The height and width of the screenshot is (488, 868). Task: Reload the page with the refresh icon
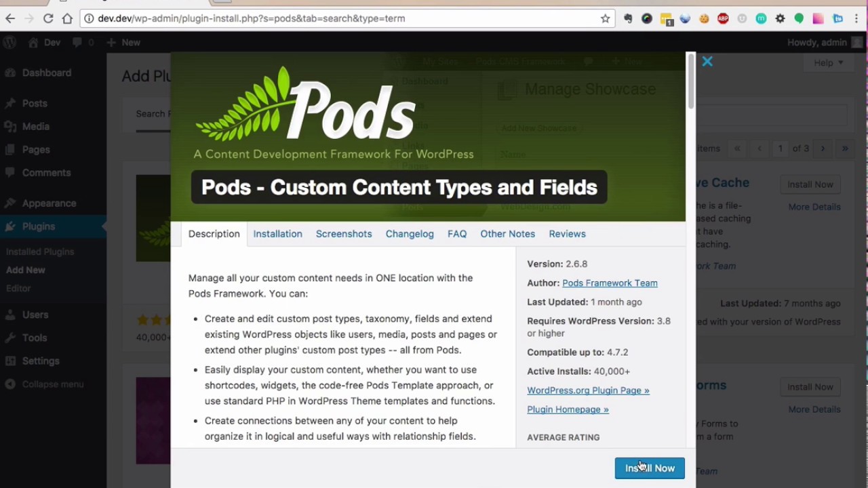pos(48,18)
